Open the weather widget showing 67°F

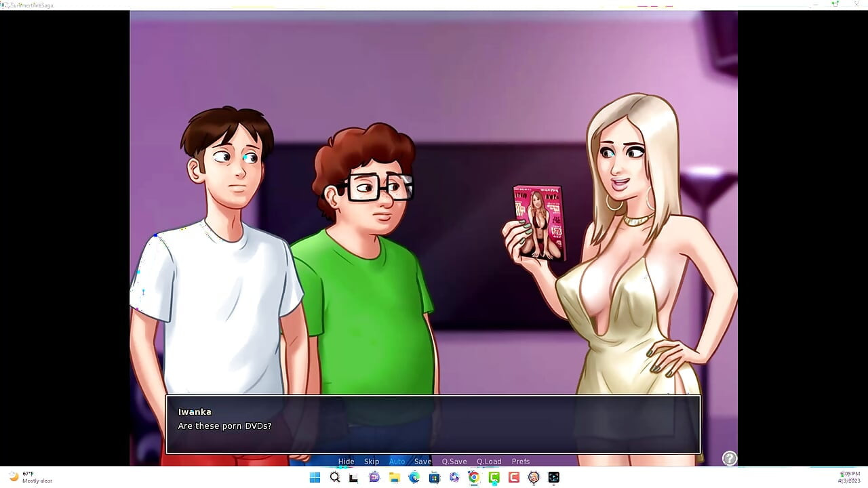[x=31, y=477]
